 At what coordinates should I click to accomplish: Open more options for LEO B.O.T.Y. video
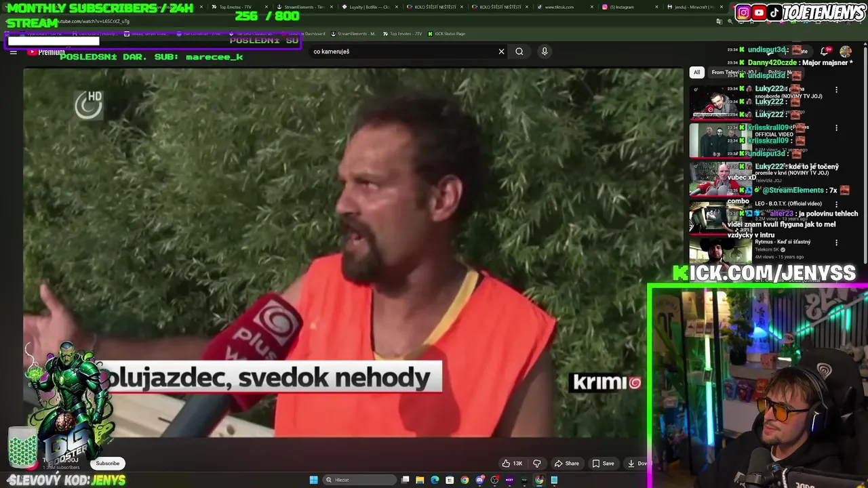(x=836, y=204)
